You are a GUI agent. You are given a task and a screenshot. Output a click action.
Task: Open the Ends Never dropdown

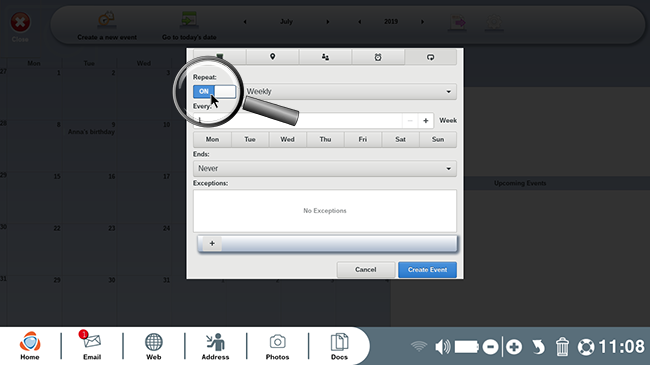point(325,168)
